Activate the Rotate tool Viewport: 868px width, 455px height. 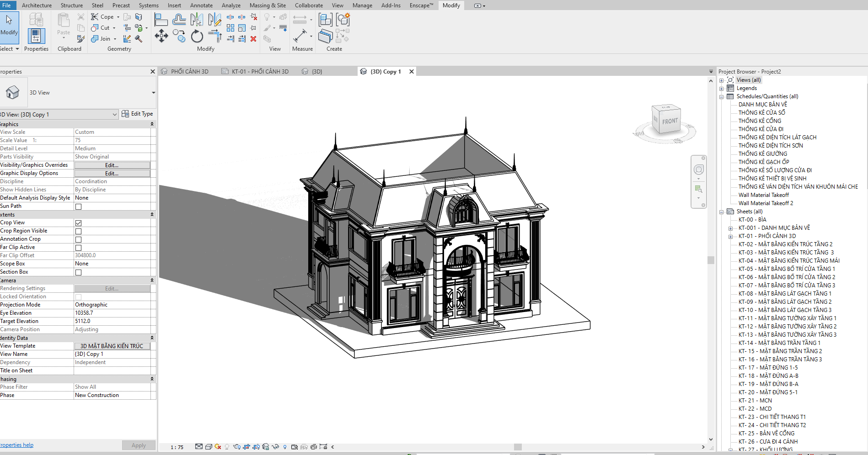[x=197, y=36]
